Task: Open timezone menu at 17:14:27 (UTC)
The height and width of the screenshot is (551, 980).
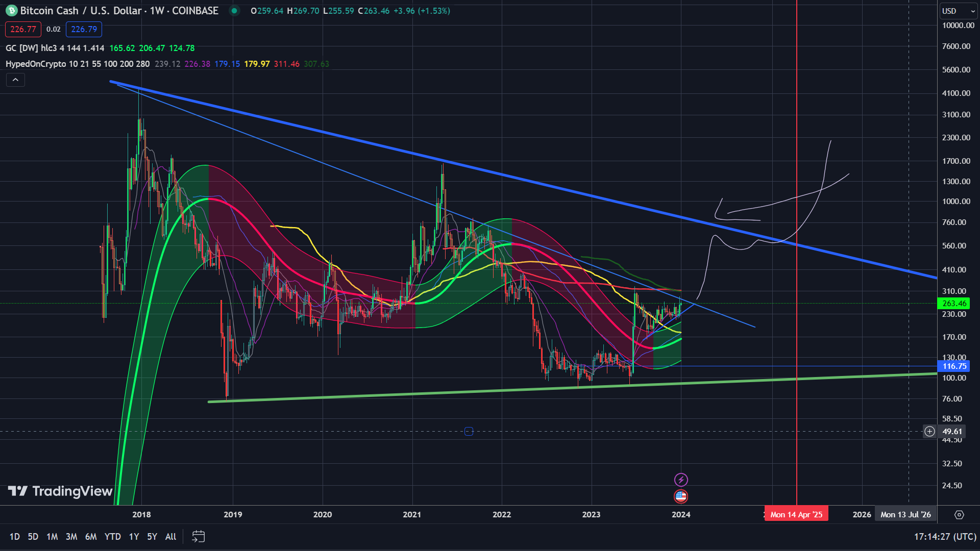Action: click(945, 537)
